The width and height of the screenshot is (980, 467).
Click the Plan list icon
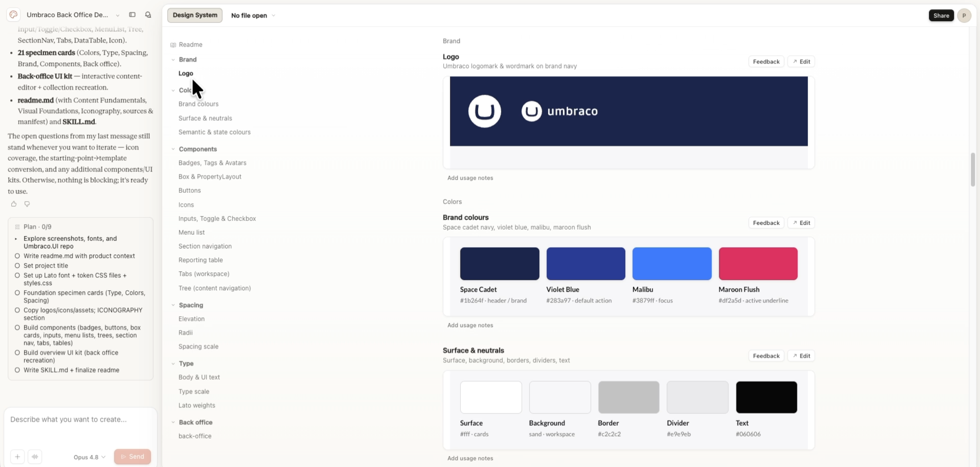(17, 227)
